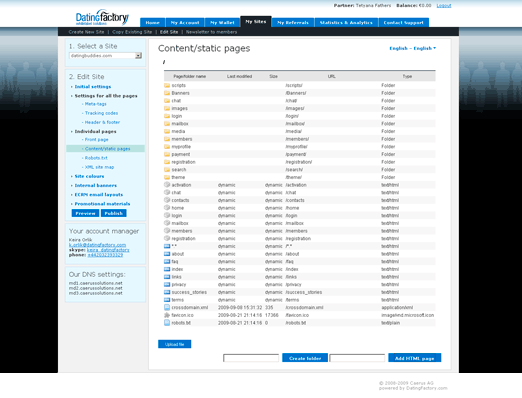Image resolution: width=522 pixels, height=398 pixels.
Task: Click the crossdomain.xml file icon
Action: pos(167,307)
